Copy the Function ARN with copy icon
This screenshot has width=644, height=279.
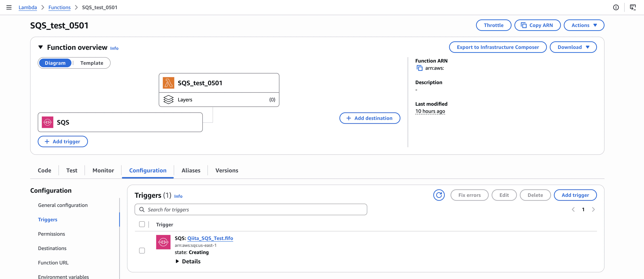[419, 68]
